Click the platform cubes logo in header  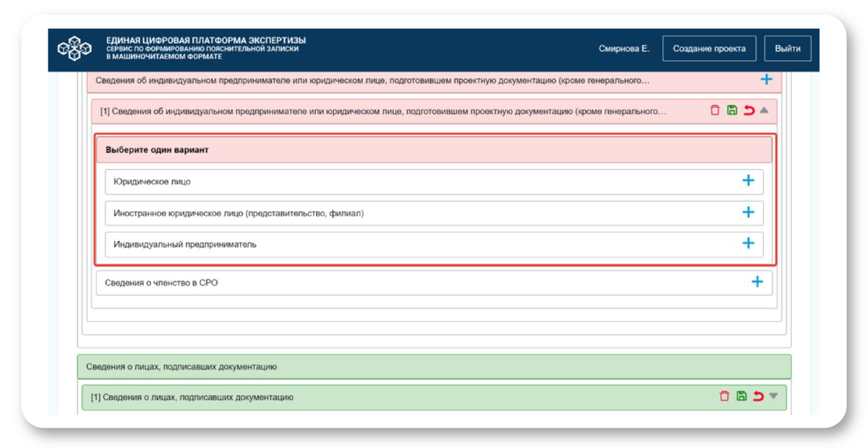(x=75, y=48)
